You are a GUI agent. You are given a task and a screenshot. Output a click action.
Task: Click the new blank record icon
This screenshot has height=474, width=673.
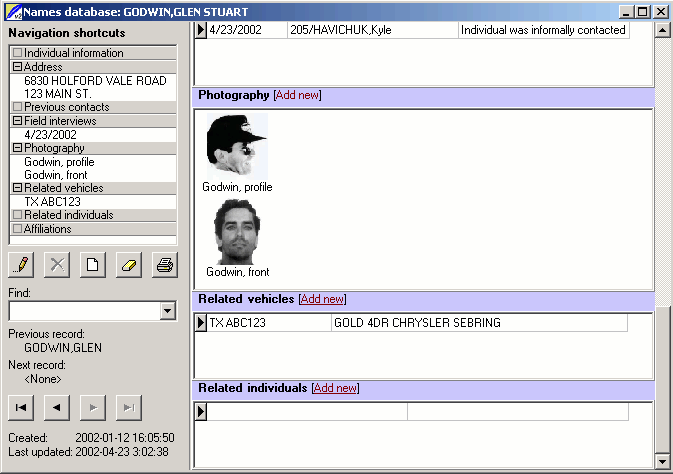click(93, 265)
